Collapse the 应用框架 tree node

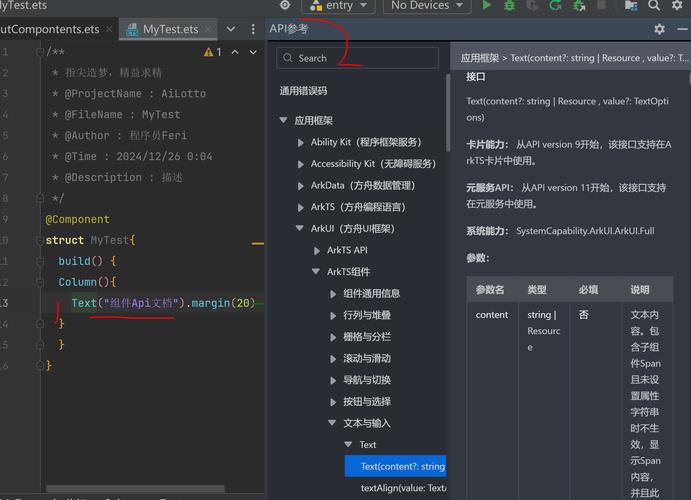[x=284, y=120]
